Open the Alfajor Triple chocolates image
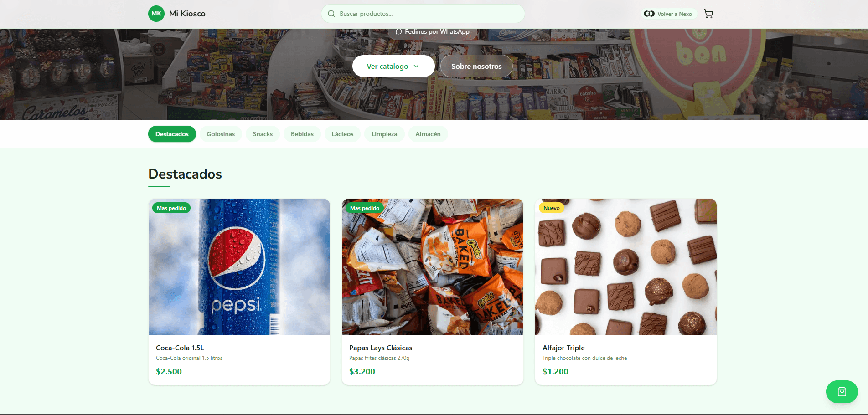 coord(626,266)
